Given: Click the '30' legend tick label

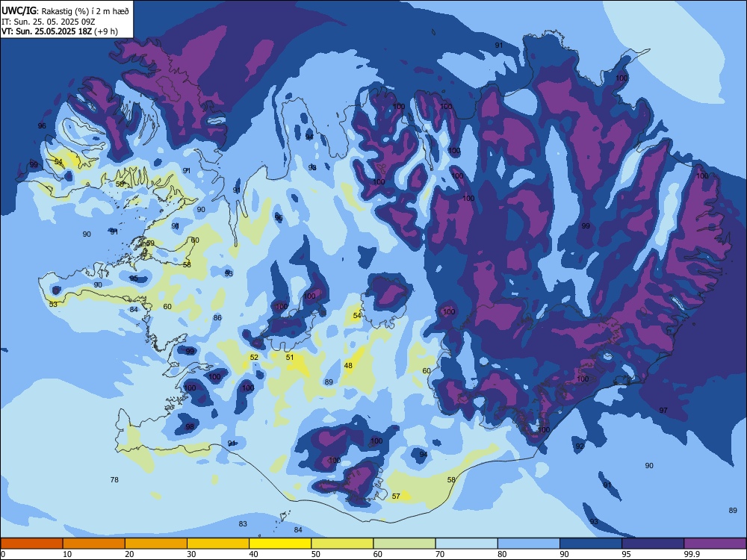Looking at the screenshot, I should (191, 554).
